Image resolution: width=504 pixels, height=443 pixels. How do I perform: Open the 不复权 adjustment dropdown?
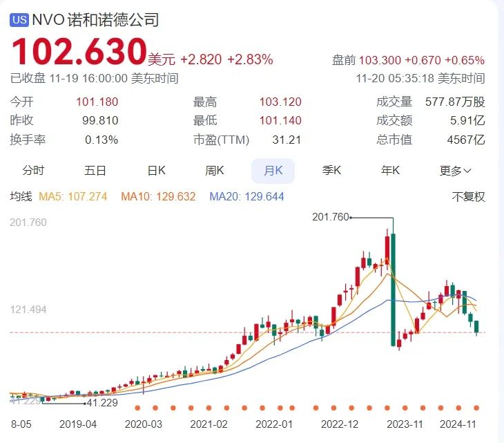(468, 197)
